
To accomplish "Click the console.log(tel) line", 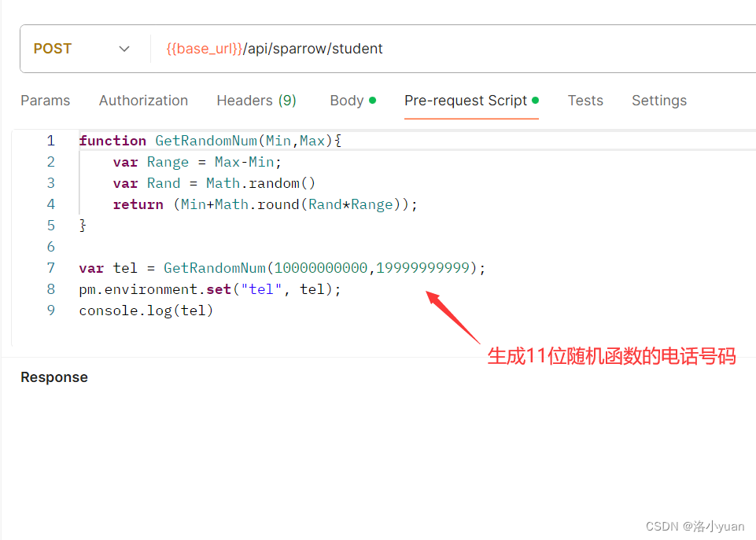I will point(146,310).
